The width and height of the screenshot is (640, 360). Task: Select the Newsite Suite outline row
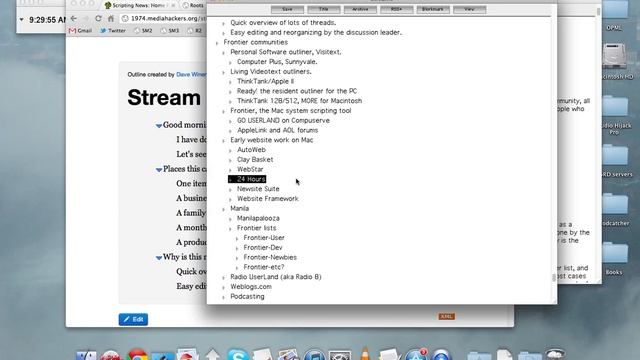pos(258,189)
